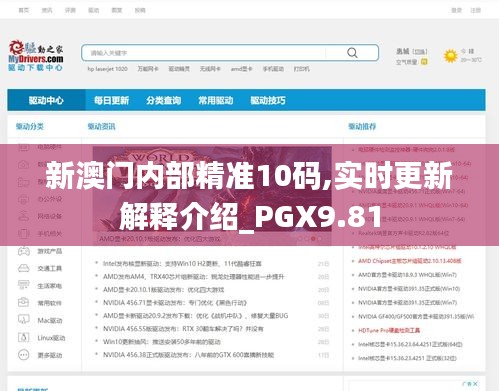Switch to the 每日更新 tab
The image size is (499, 391).
[x=111, y=100]
